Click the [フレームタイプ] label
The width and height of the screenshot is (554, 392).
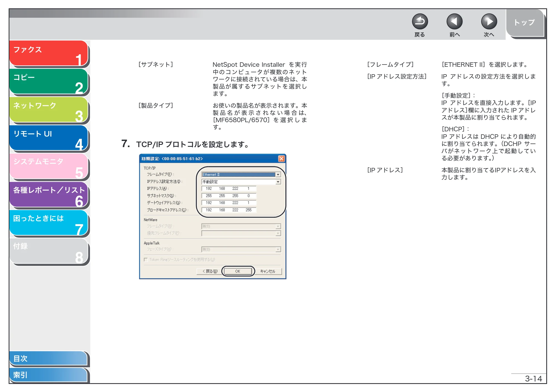pos(390,65)
